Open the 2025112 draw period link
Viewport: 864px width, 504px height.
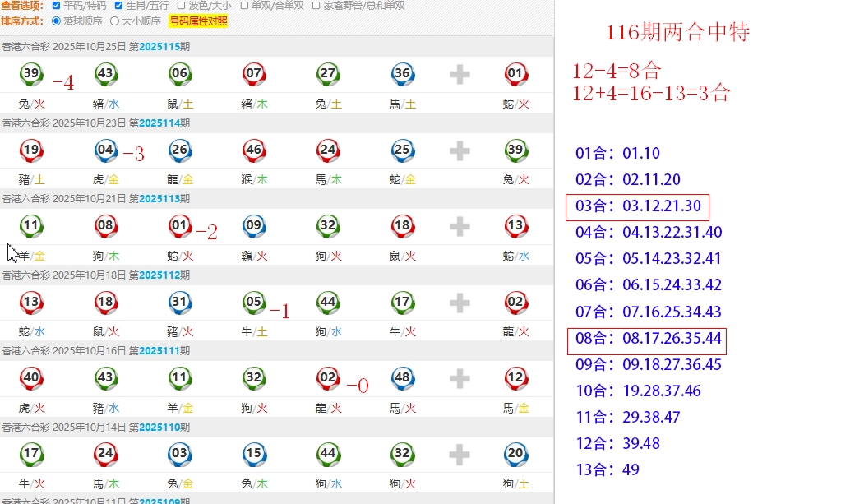point(159,275)
